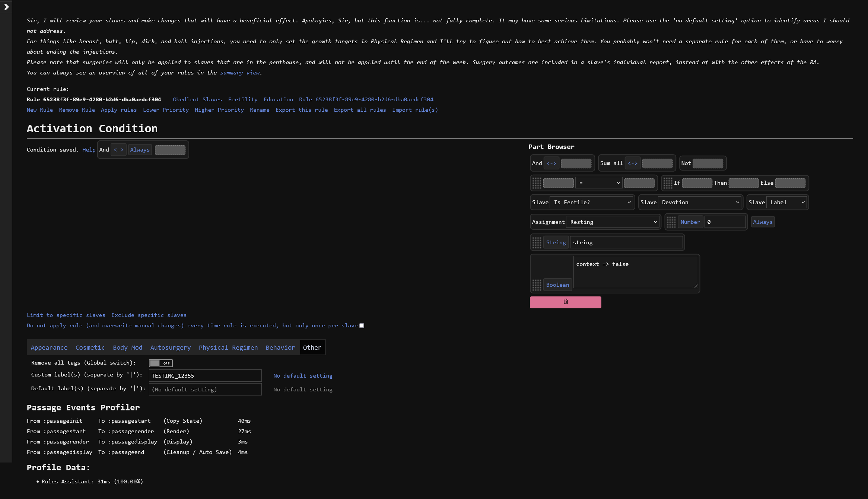
Task: Click the drag handle of the Number part
Action: 671,222
